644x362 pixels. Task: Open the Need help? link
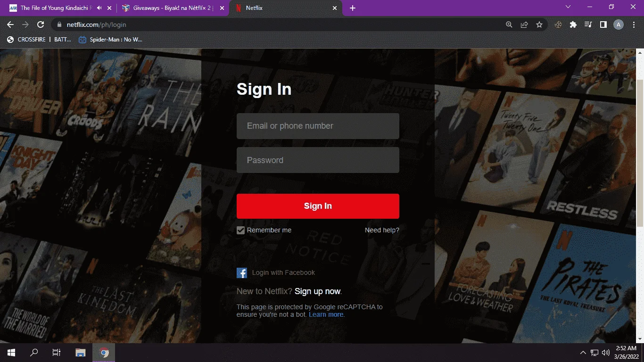tap(382, 230)
